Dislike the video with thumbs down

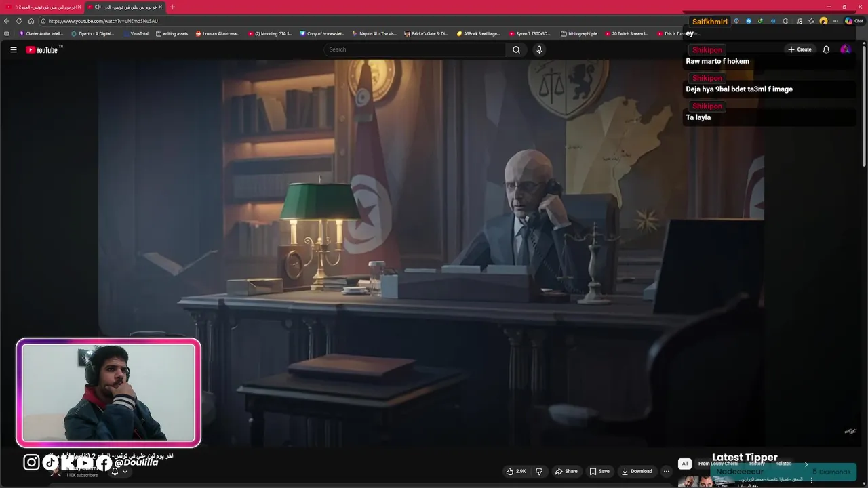(539, 471)
